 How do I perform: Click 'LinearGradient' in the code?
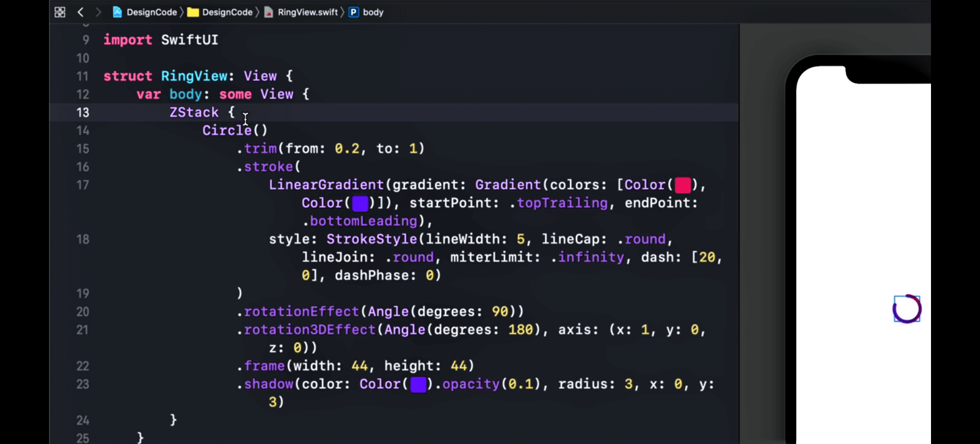[x=326, y=185]
